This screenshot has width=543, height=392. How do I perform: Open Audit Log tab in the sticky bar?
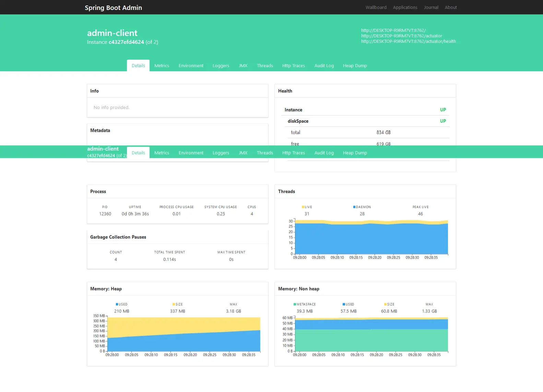point(324,152)
